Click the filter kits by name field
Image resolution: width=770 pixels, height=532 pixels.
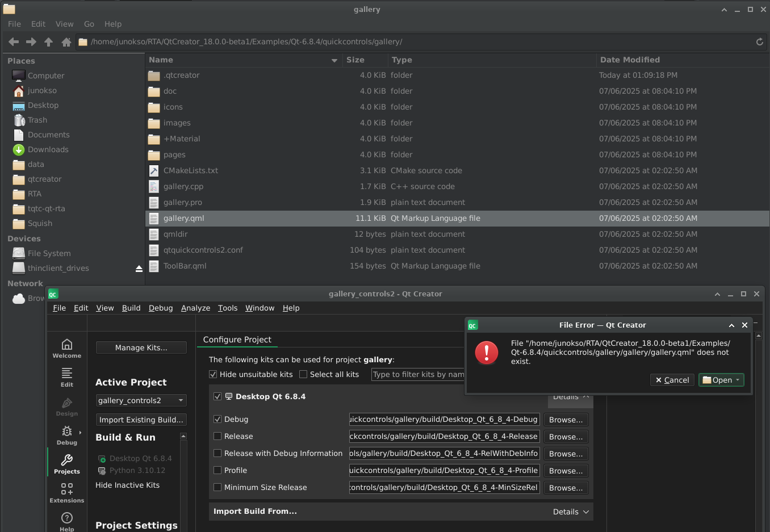tap(418, 374)
